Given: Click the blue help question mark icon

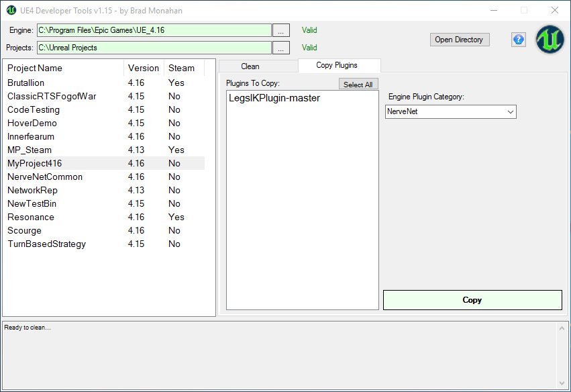Looking at the screenshot, I should pos(519,40).
